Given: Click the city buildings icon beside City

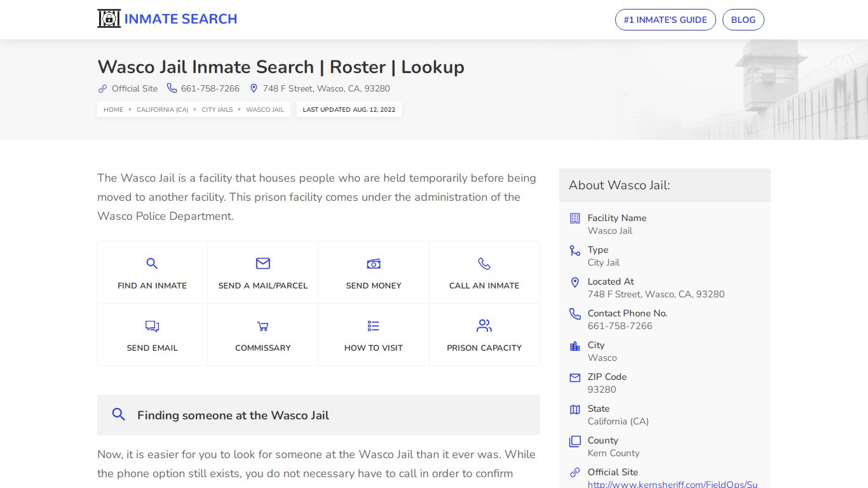Looking at the screenshot, I should pyautogui.click(x=575, y=346).
